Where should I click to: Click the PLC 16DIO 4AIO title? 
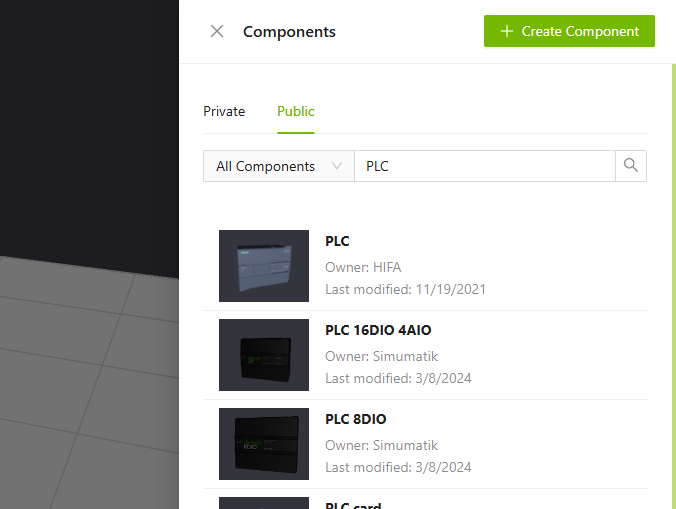[378, 330]
